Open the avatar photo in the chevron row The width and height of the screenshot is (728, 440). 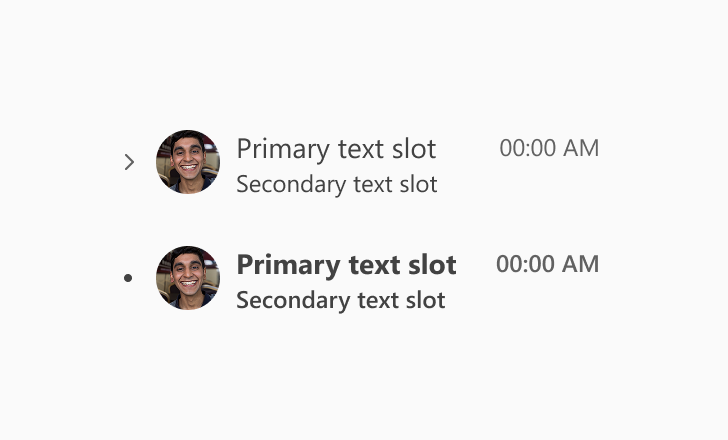[188, 162]
